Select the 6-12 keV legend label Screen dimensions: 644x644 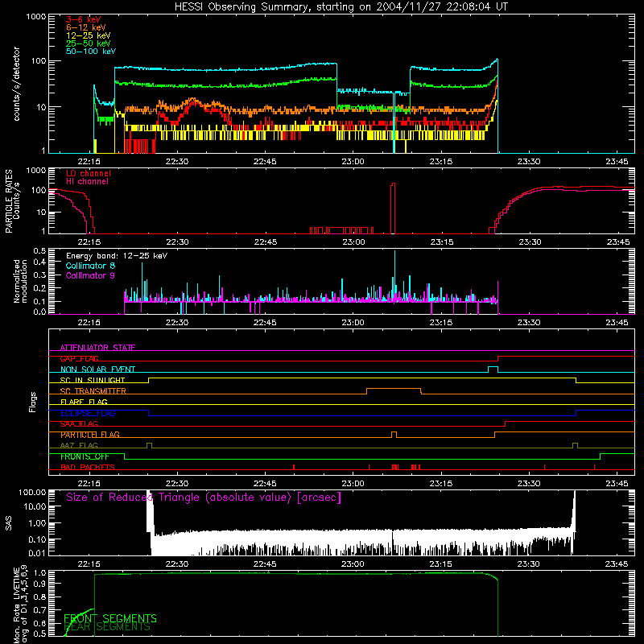pos(85,27)
